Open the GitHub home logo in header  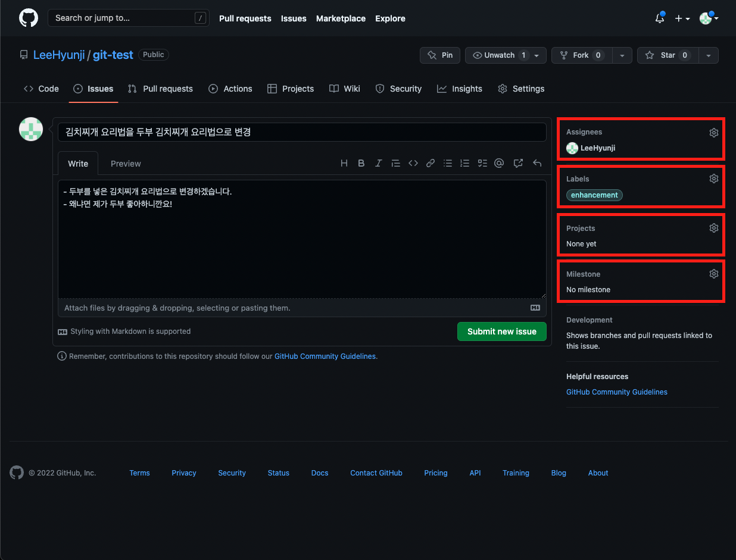coord(29,18)
